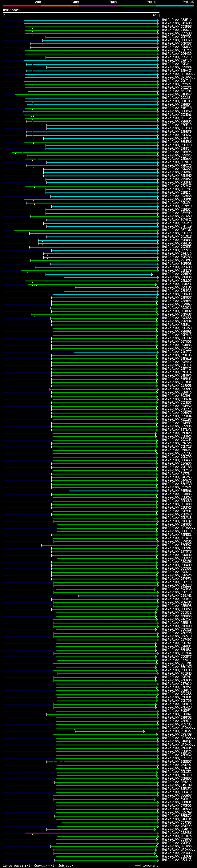Click the cyan alignment bar of UniRef100_A4RRA1
197x868 pixels.
114,491
